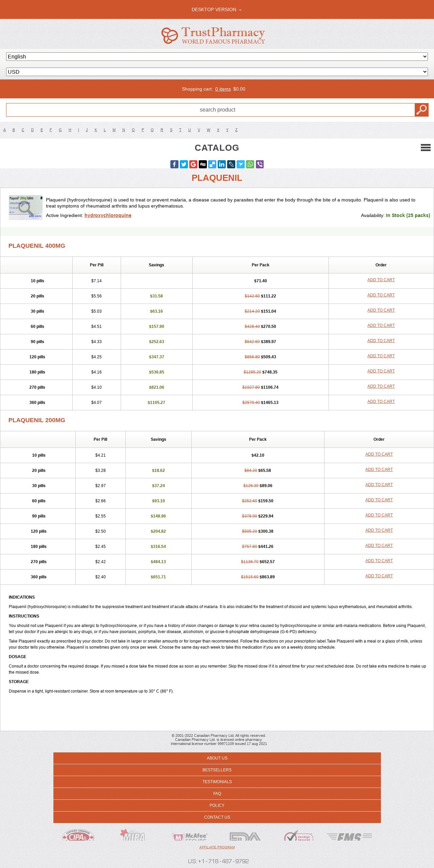The width and height of the screenshot is (434, 868).
Task: Add 270 pills of 200mg to cart
Action: click(x=379, y=561)
